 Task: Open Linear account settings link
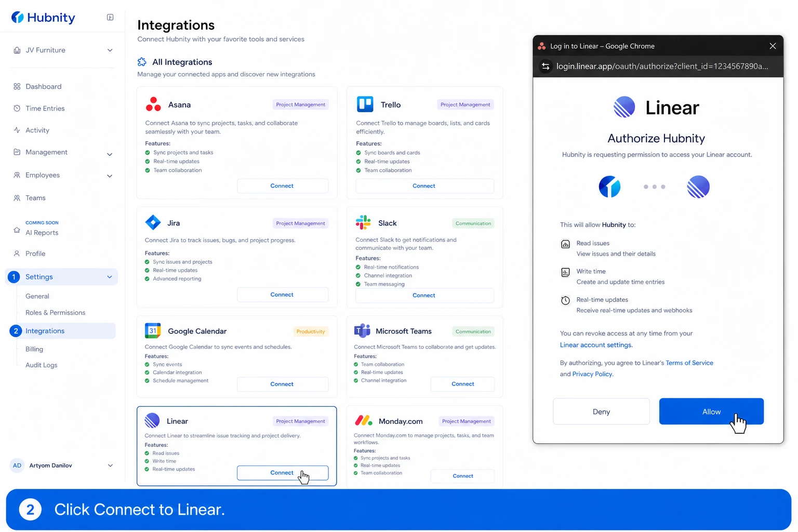[596, 345]
